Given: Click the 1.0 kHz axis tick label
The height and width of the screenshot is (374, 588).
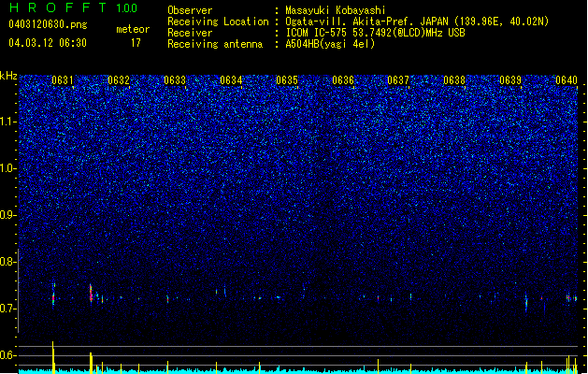Looking at the screenshot, I should [8, 168].
